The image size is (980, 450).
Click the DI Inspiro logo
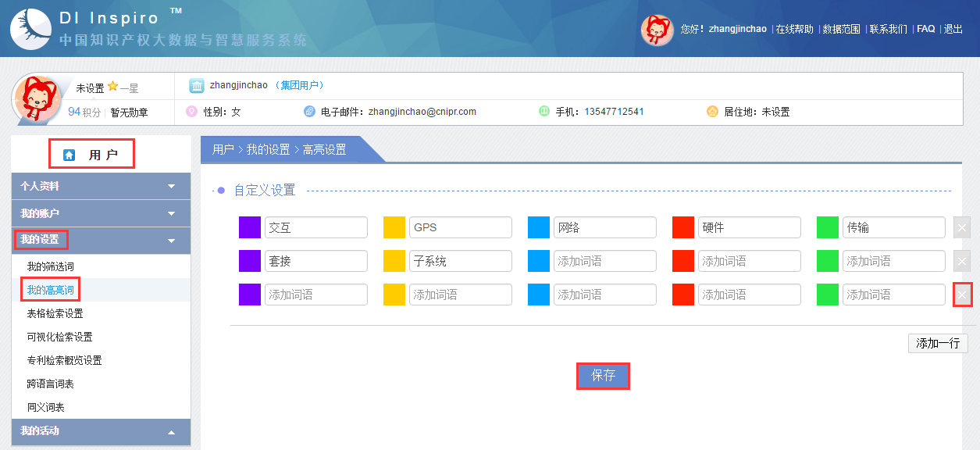tap(30, 29)
